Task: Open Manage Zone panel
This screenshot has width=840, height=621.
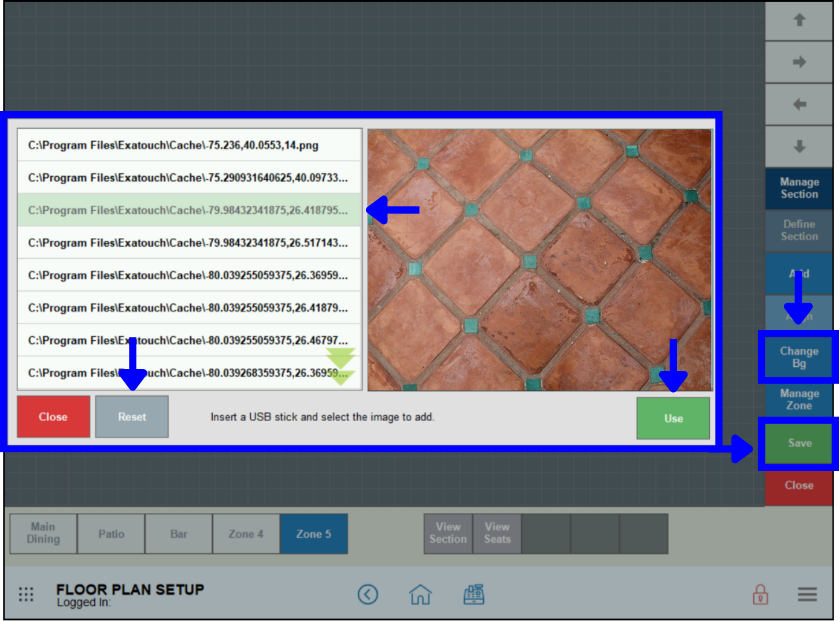Action: (798, 400)
